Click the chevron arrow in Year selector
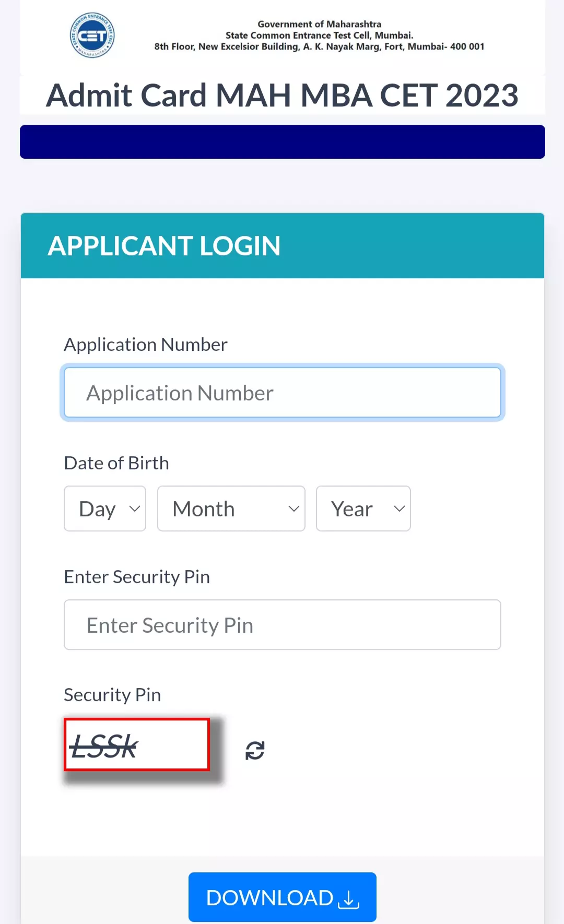The height and width of the screenshot is (924, 564). click(399, 508)
